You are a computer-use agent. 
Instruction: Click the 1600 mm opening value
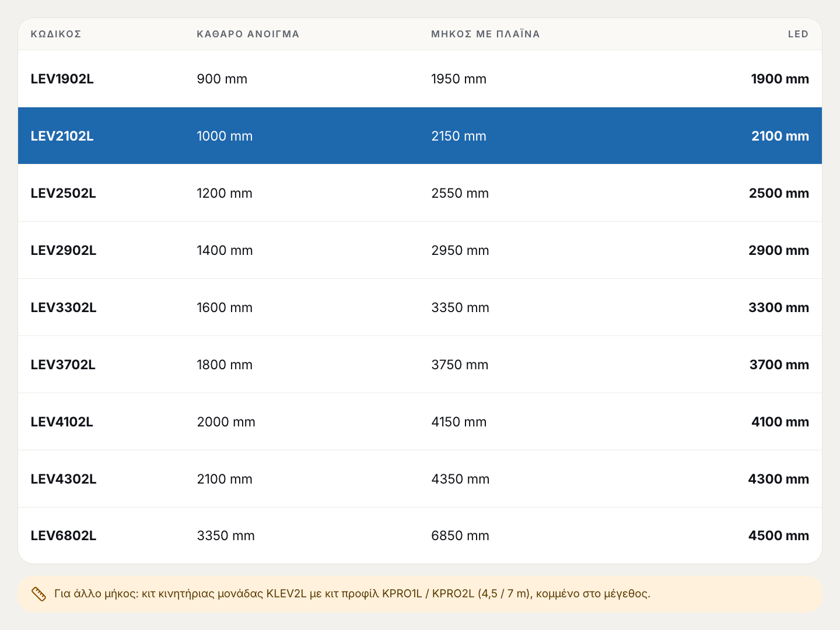pos(225,307)
